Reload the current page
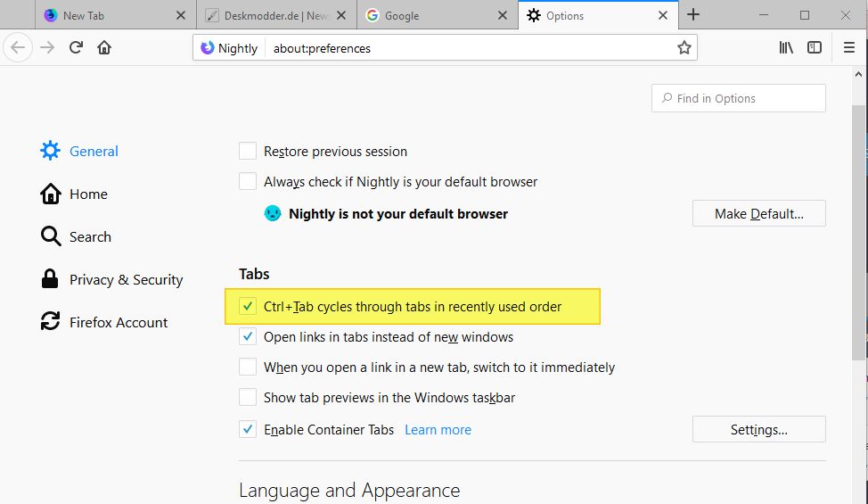 pyautogui.click(x=76, y=47)
